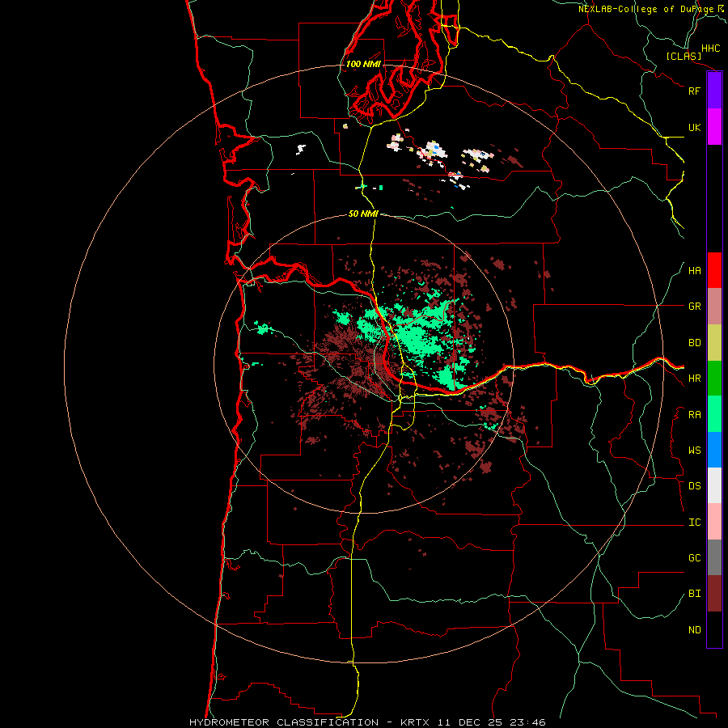Click the red HA legend swatch

(x=714, y=270)
